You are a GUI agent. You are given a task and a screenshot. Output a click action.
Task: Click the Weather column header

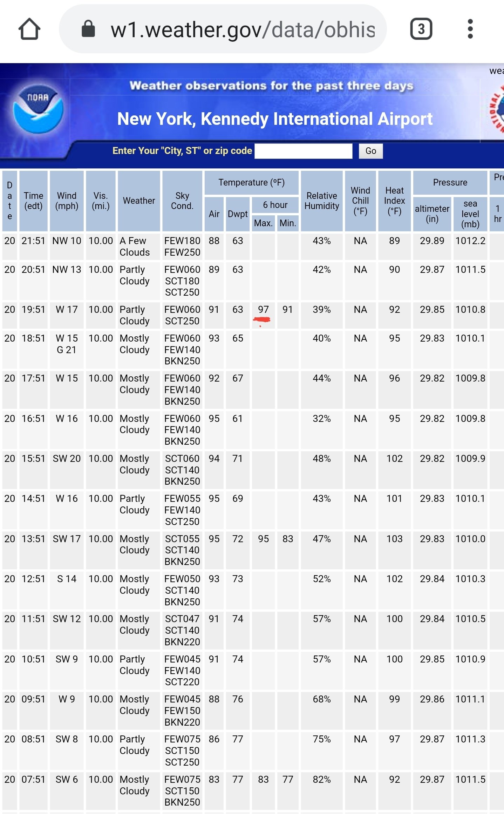(139, 201)
